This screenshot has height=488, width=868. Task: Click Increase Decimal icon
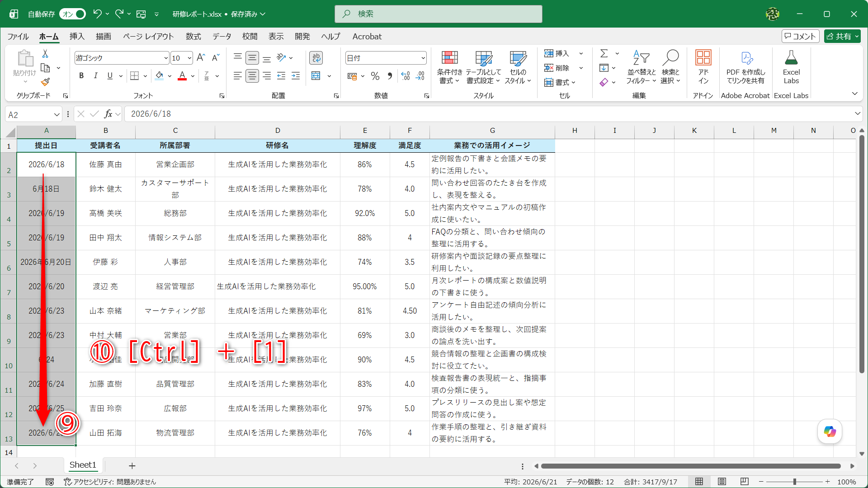tap(406, 76)
